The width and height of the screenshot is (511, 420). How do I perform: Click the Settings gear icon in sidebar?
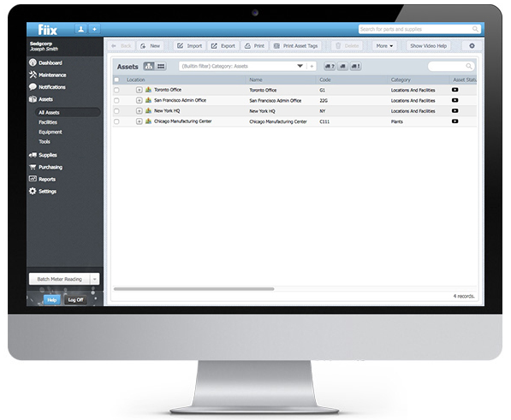(33, 191)
